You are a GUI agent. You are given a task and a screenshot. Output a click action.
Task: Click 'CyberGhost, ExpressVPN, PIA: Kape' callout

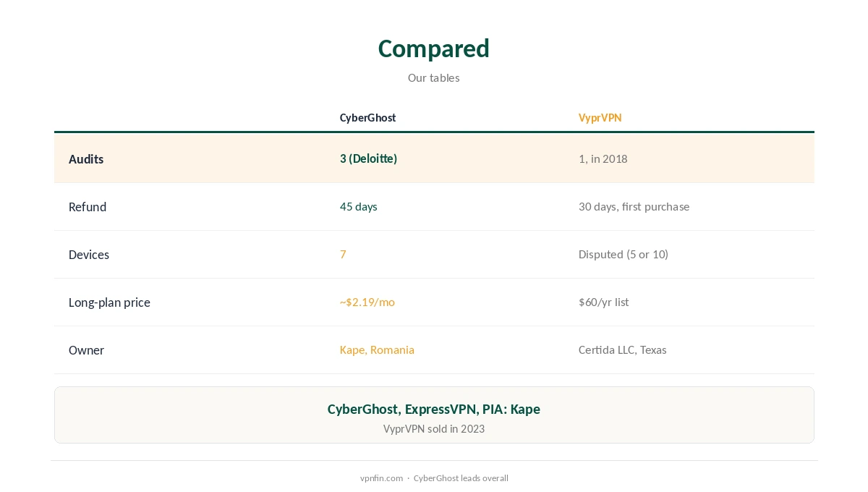pyautogui.click(x=433, y=410)
